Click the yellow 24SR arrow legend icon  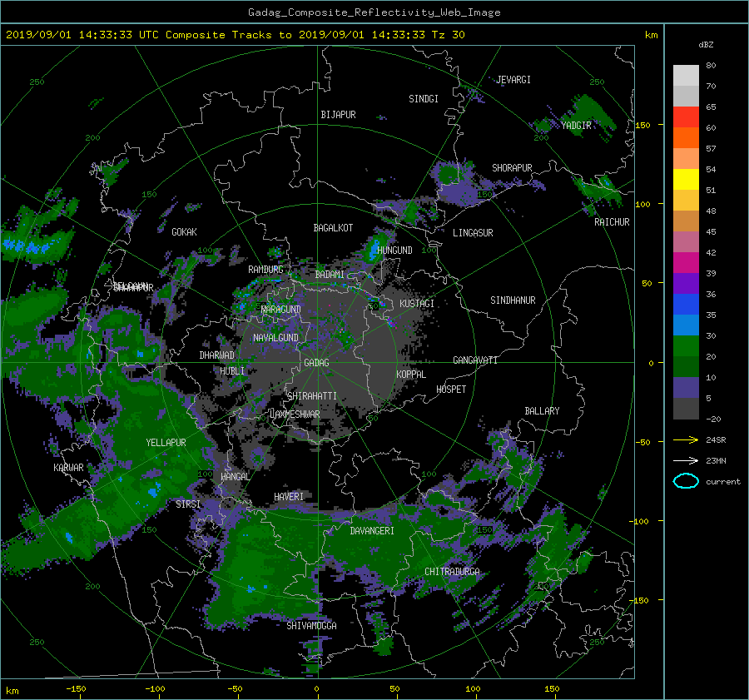686,439
